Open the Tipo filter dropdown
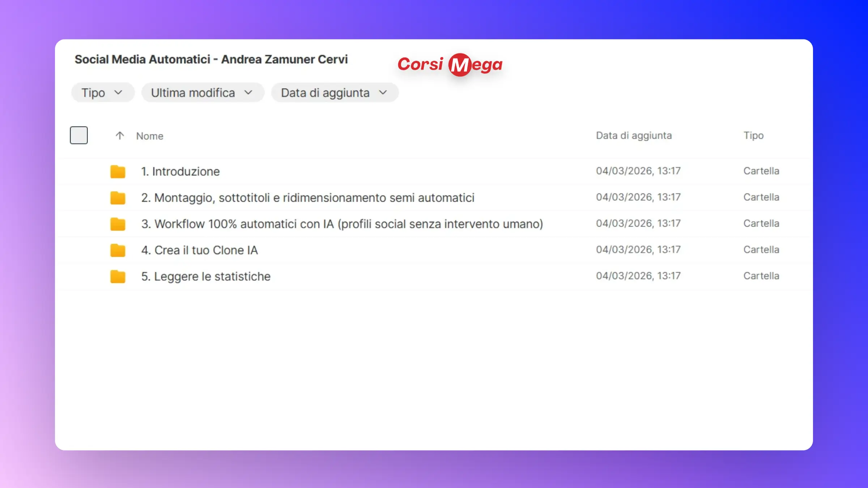868x488 pixels. pyautogui.click(x=102, y=93)
